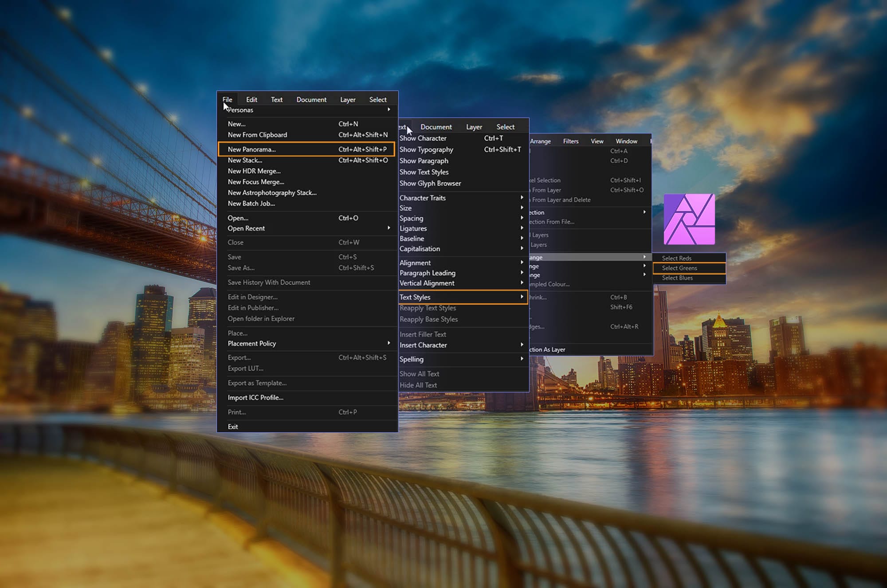
Task: Choose Show Typography
Action: coord(426,149)
